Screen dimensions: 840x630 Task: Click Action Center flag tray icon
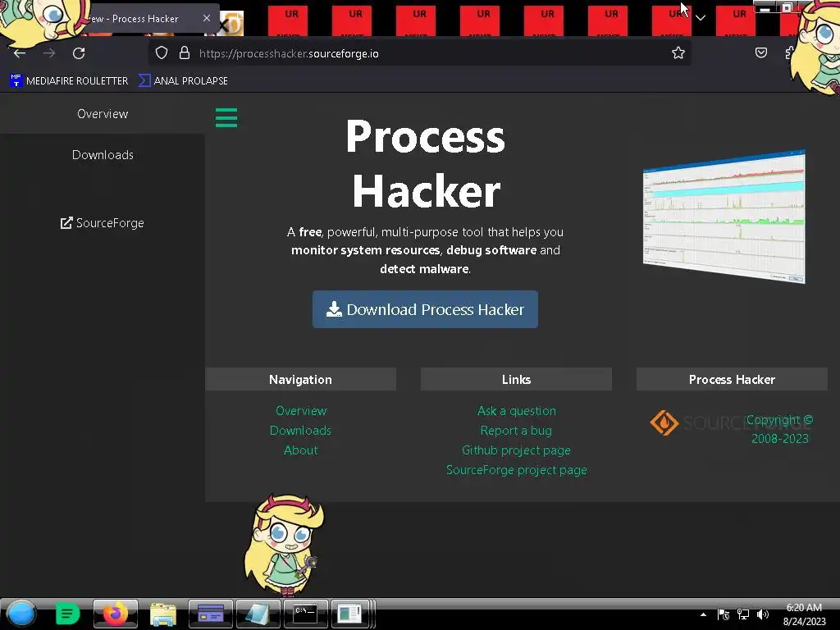coord(724,614)
